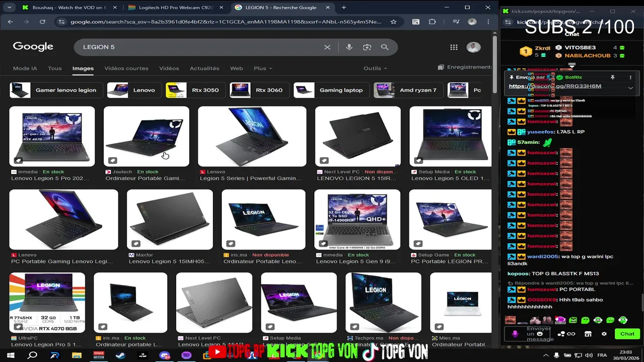Open the Kick chat shop icon
Image resolution: width=644 pixels, height=362 pixels.
coord(588,334)
